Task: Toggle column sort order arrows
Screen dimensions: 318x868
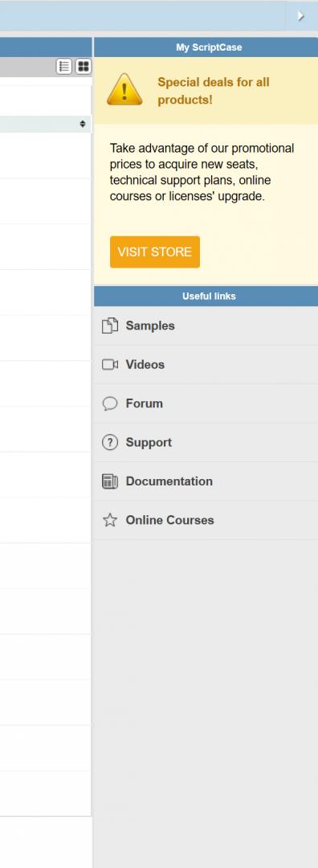Action: pyautogui.click(x=83, y=124)
